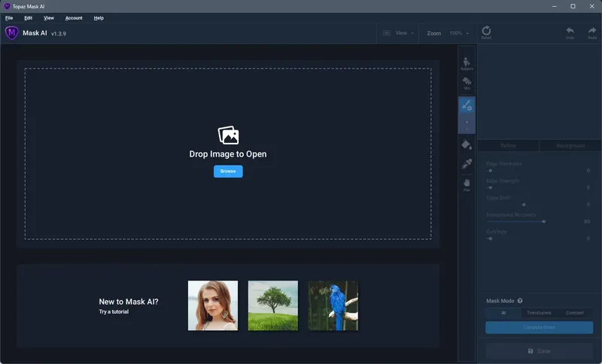
Task: Click the 'Drop Image to Open' text
Action: pyautogui.click(x=228, y=154)
